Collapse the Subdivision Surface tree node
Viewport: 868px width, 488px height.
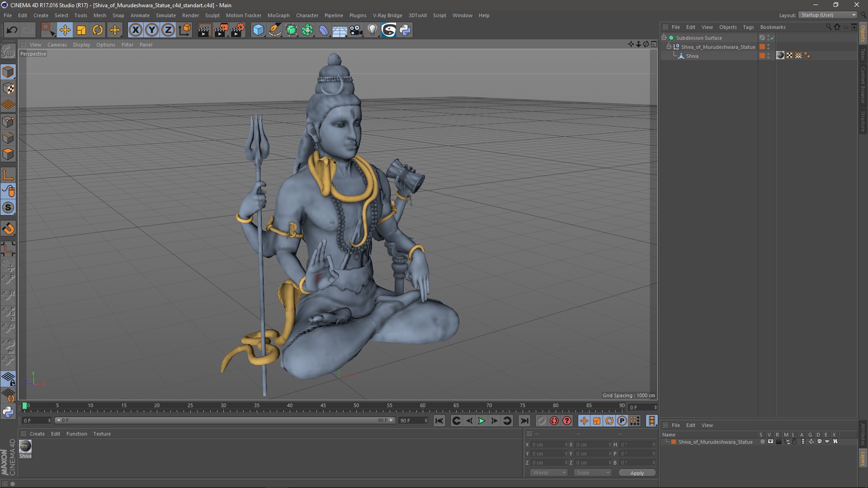tap(664, 38)
